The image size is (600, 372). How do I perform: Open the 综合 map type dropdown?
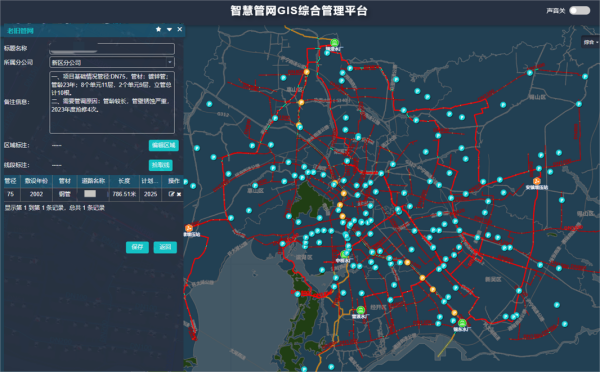(x=590, y=42)
